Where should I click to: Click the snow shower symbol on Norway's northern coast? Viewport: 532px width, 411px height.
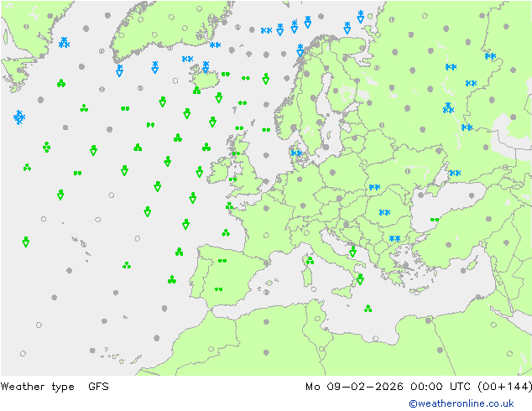pos(300,50)
